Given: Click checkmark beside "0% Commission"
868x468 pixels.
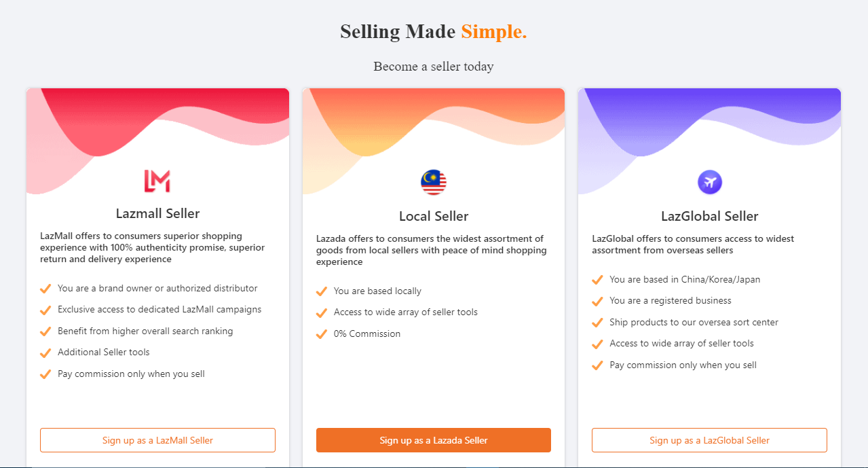Looking at the screenshot, I should 322,334.
